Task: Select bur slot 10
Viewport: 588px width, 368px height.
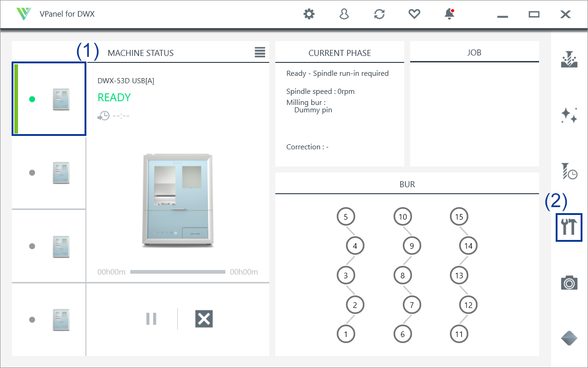Action: pyautogui.click(x=403, y=216)
